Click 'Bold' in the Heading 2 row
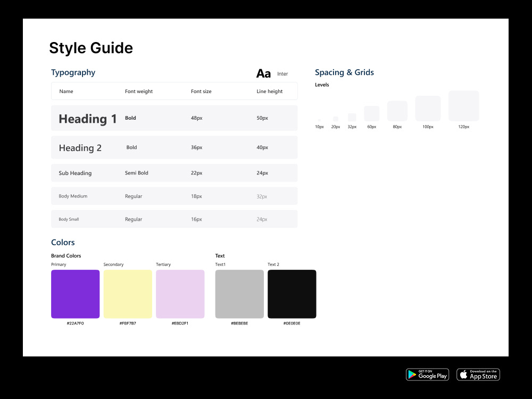The height and width of the screenshot is (399, 532). coord(131,147)
